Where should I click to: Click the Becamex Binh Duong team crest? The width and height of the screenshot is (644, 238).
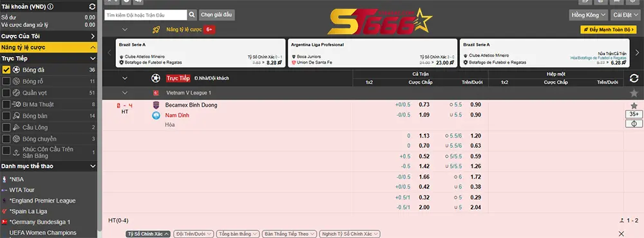[x=156, y=105]
